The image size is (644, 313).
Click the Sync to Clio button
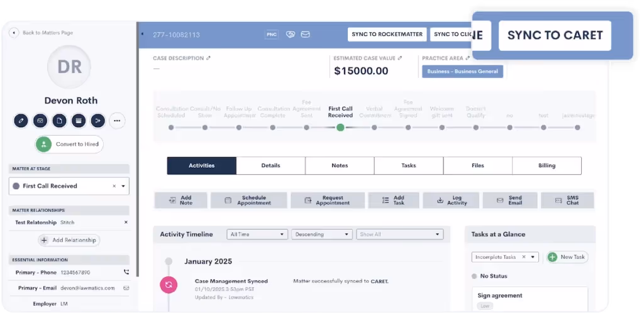pyautogui.click(x=452, y=35)
